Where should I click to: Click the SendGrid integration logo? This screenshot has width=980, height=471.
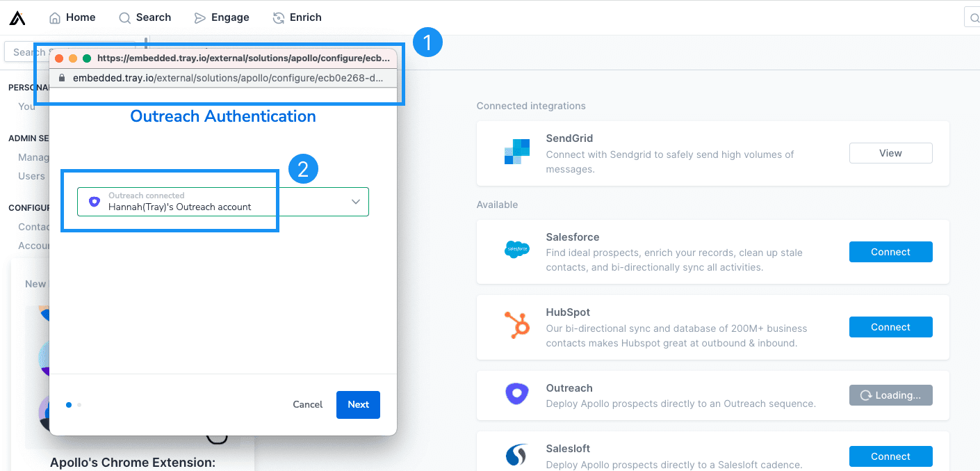(x=516, y=152)
